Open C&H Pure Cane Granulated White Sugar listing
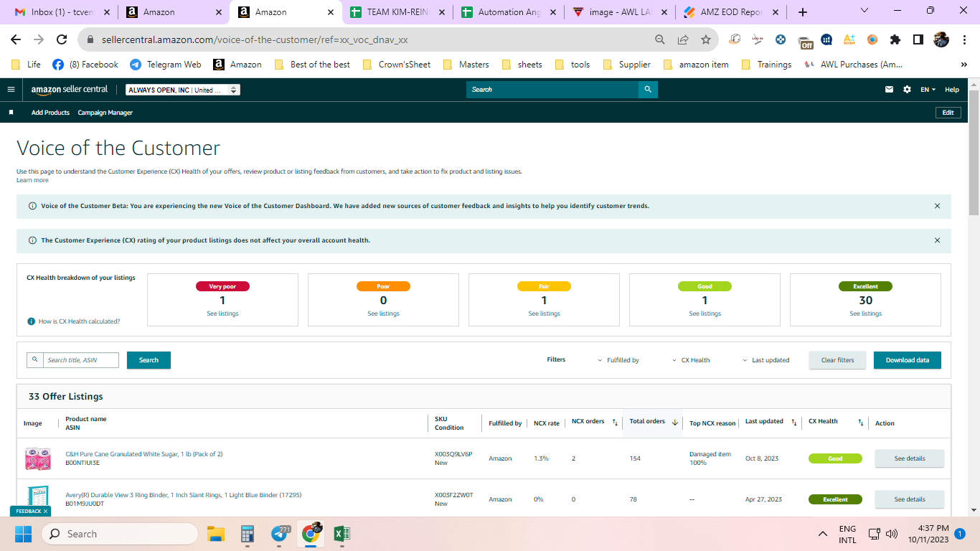Screen dimensions: 980x551 coord(143,454)
